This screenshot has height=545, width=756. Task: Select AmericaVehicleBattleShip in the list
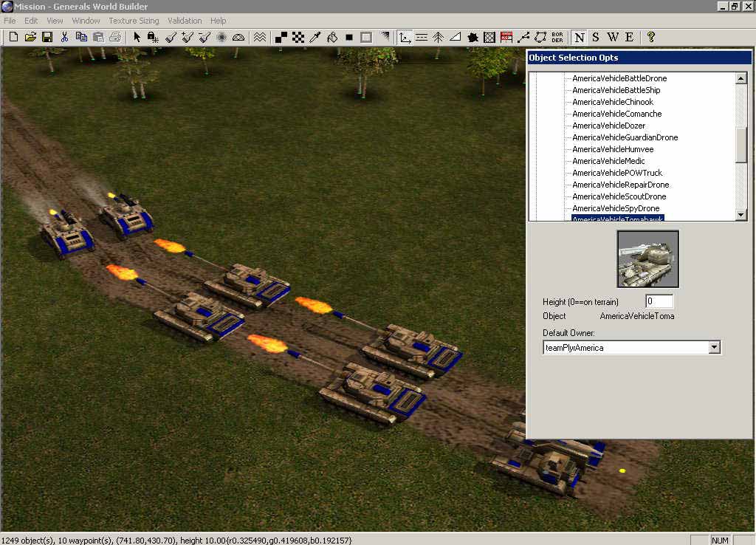click(616, 90)
